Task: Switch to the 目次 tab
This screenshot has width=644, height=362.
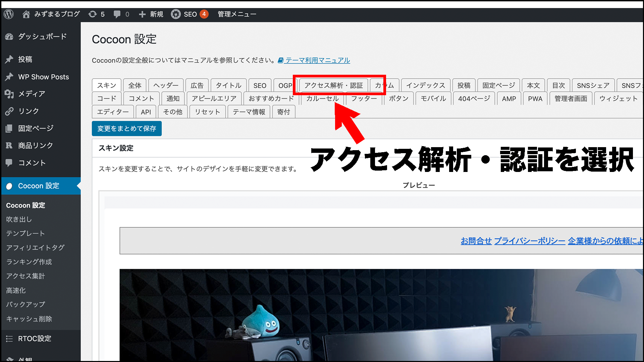Action: pyautogui.click(x=558, y=85)
